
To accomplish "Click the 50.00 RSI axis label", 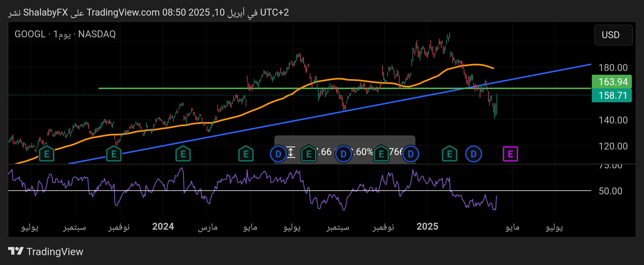I will point(610,191).
